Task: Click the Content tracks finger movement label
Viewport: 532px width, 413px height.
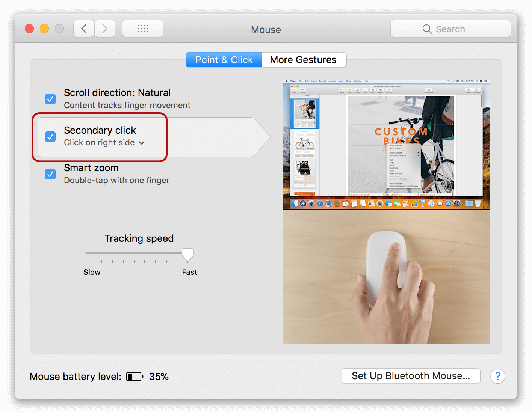Action: coord(127,106)
